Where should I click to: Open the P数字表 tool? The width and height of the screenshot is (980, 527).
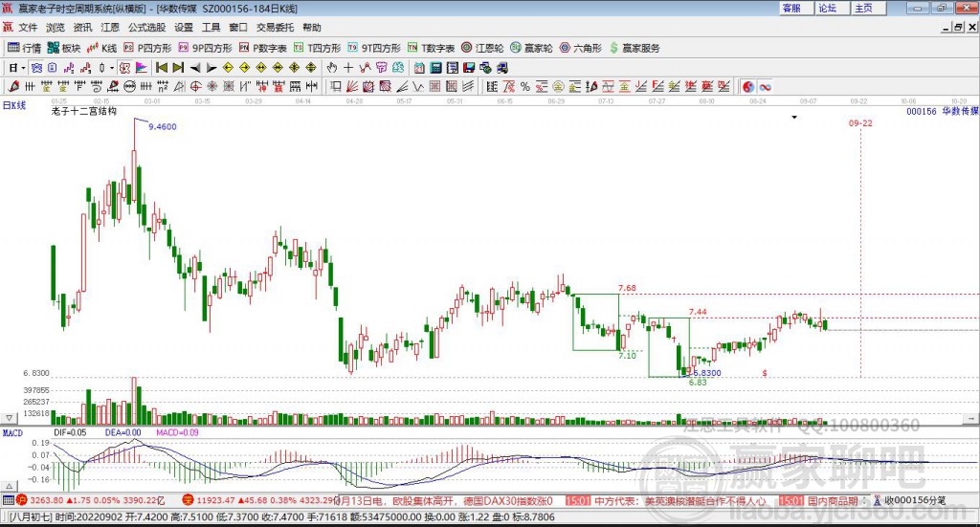tap(262, 48)
